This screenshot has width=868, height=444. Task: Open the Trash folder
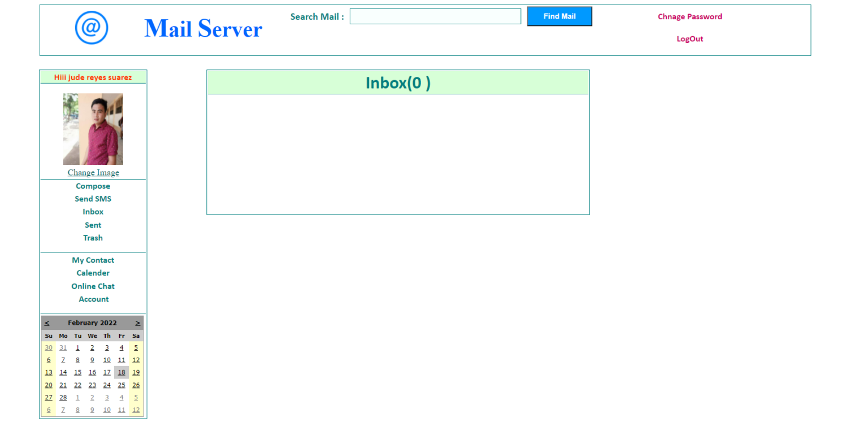pos(93,238)
